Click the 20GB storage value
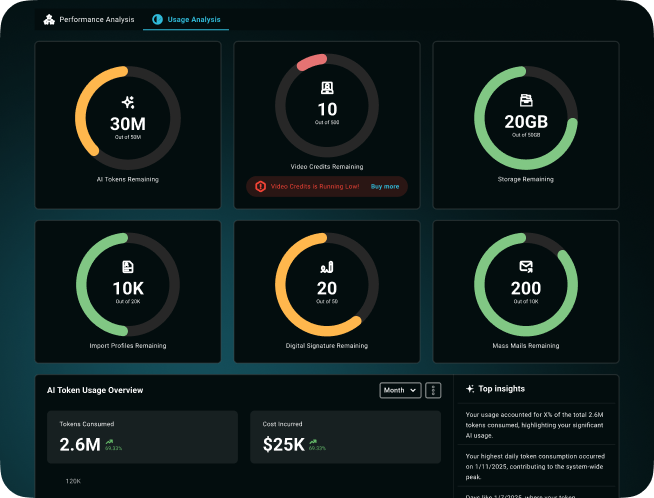The height and width of the screenshot is (498, 654). point(526,122)
